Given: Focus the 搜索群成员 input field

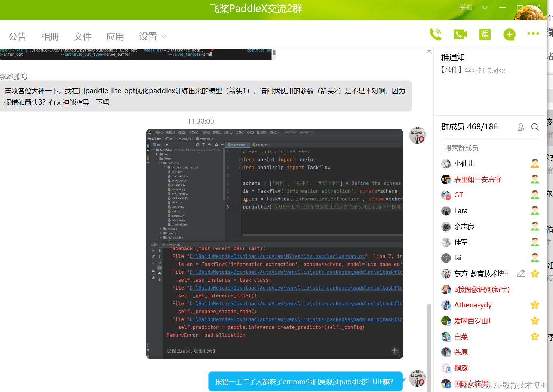Looking at the screenshot, I should click(490, 147).
